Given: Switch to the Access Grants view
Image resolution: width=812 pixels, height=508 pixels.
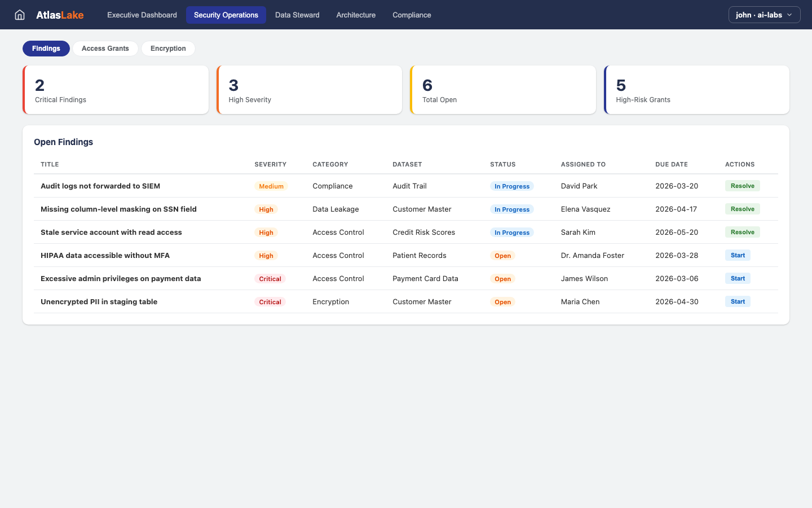Looking at the screenshot, I should (105, 49).
